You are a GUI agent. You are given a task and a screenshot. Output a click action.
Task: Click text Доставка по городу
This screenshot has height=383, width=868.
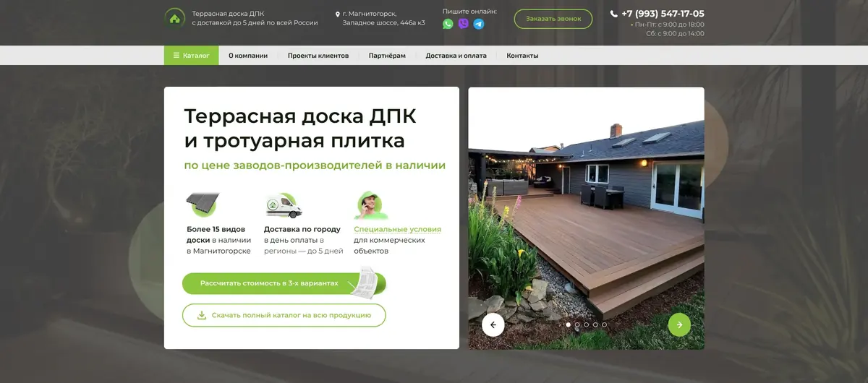coord(302,229)
